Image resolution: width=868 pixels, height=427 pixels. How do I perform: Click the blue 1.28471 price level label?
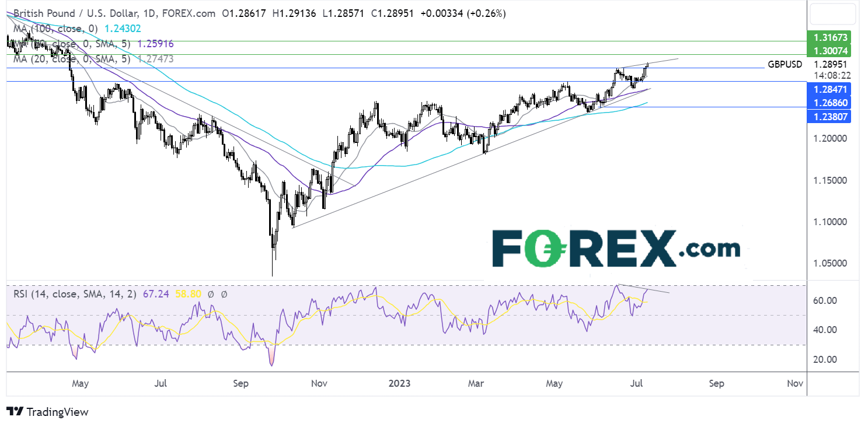(828, 89)
